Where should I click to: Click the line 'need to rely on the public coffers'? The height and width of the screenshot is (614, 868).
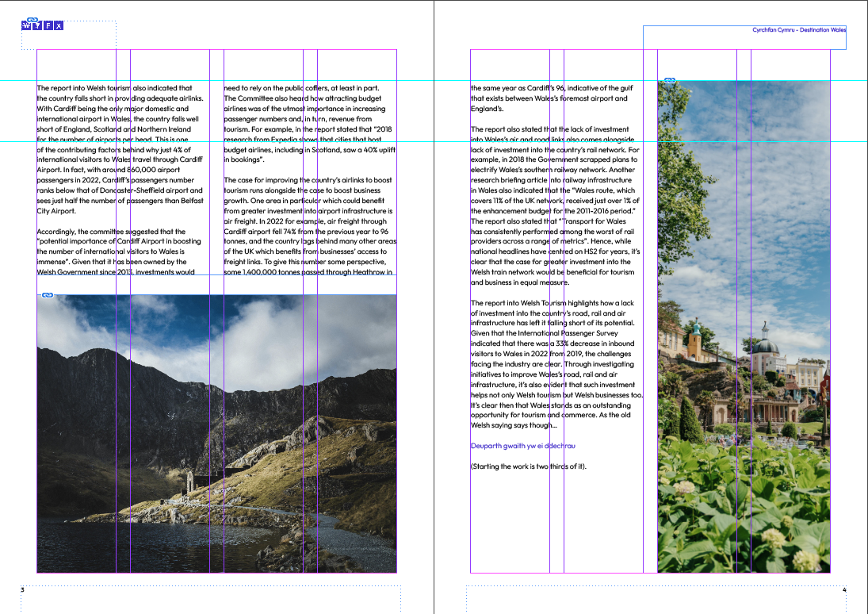tap(302, 87)
